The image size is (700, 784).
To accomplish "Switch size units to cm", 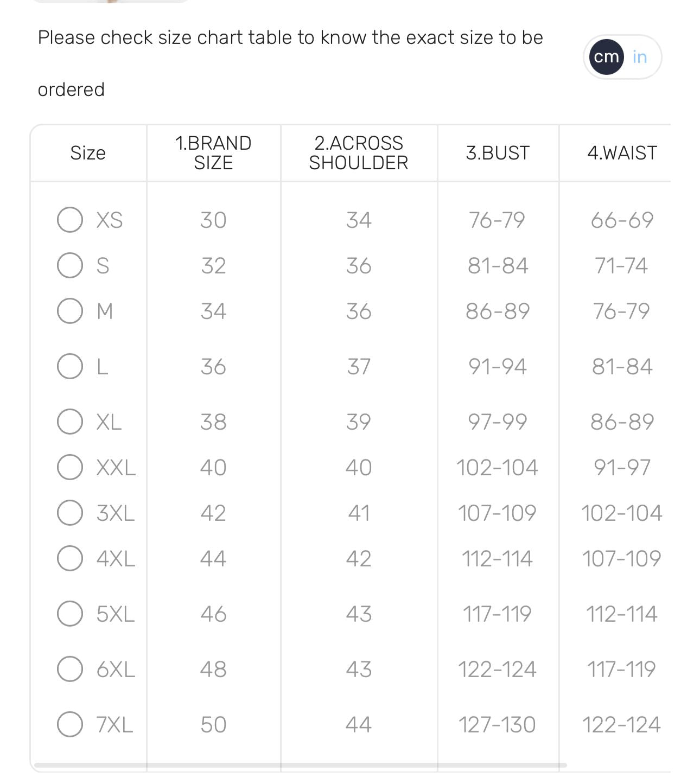I will click(x=606, y=57).
